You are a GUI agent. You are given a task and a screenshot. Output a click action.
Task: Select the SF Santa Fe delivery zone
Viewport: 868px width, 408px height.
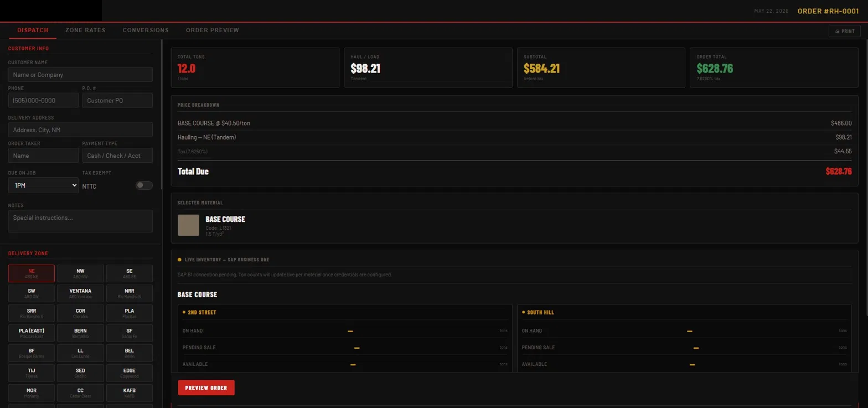pyautogui.click(x=129, y=333)
